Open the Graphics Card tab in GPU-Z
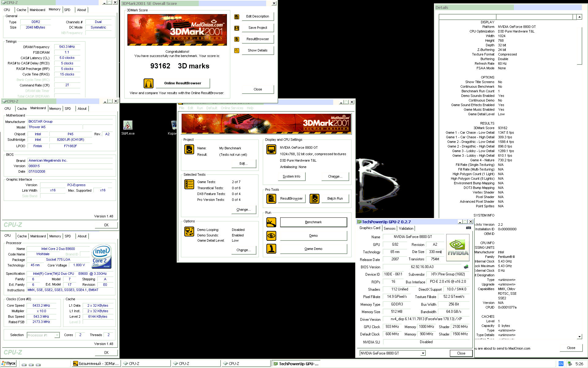This screenshot has width=588, height=368. (x=370, y=228)
